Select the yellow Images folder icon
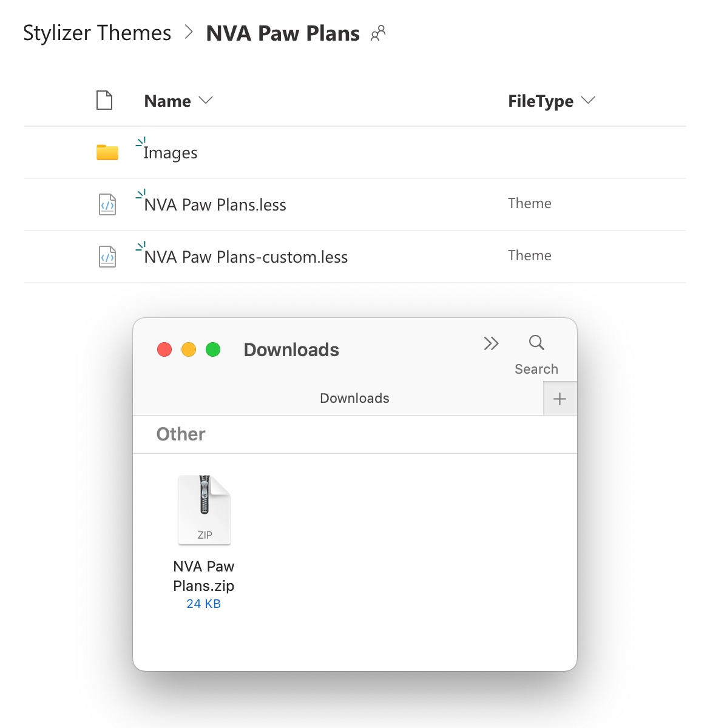This screenshot has height=728, width=710. click(x=107, y=152)
